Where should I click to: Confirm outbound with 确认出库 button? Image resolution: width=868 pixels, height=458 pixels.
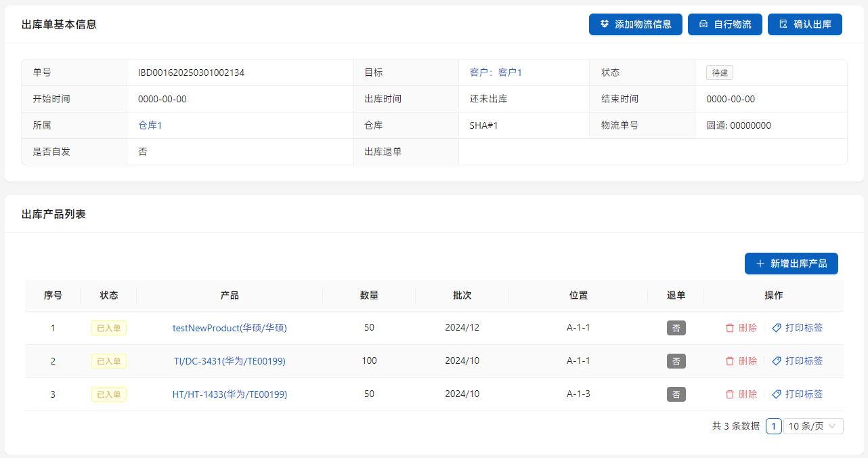pos(804,24)
